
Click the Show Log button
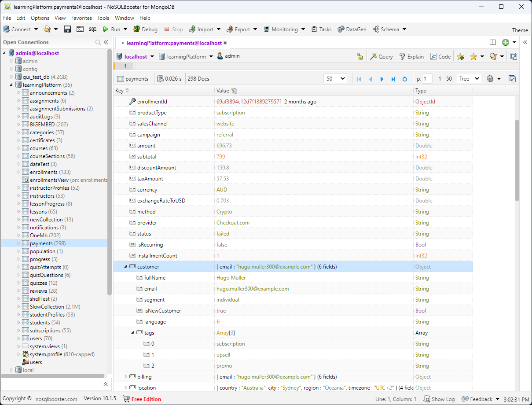pyautogui.click(x=439, y=399)
